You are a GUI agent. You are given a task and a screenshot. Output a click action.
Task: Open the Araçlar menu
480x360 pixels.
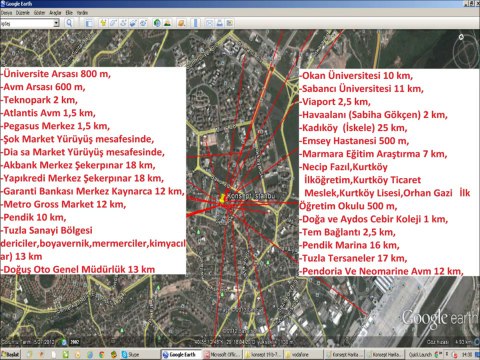[55, 13]
